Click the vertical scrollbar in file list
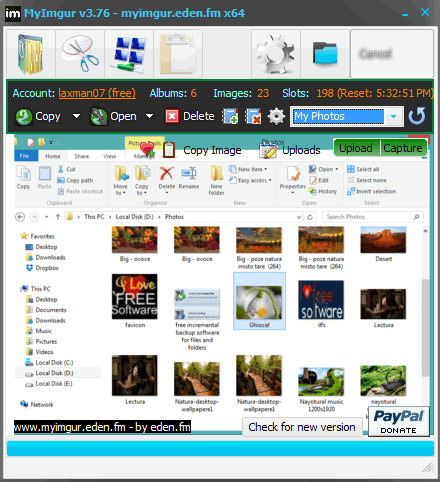Viewport: 440px width, 482px height. pyautogui.click(x=425, y=327)
